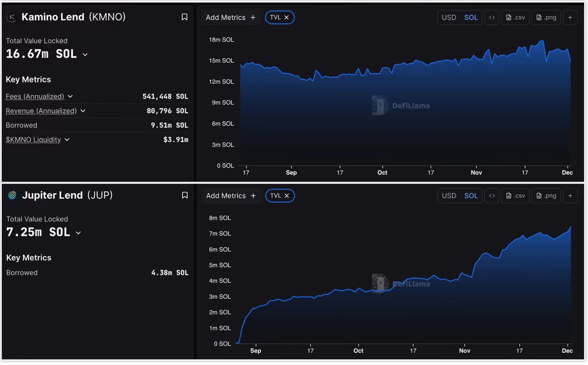
Task: Switch Jupiter chart to USD
Action: pyautogui.click(x=449, y=195)
